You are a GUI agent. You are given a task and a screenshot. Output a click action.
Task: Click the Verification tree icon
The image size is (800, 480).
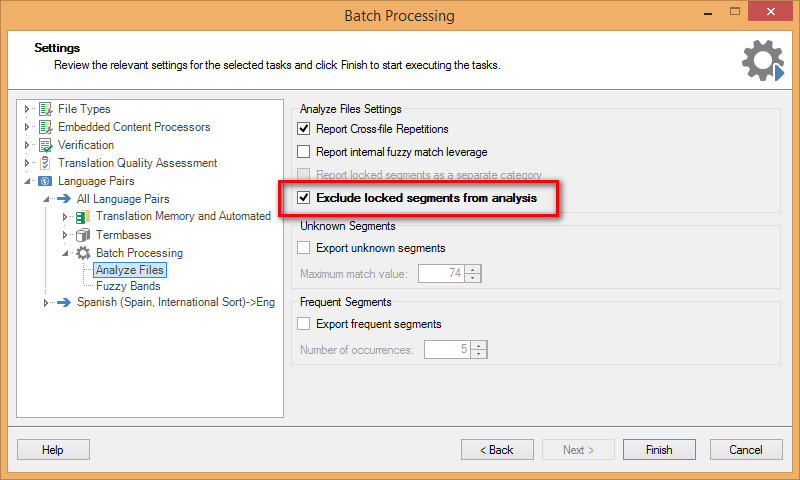click(x=45, y=145)
